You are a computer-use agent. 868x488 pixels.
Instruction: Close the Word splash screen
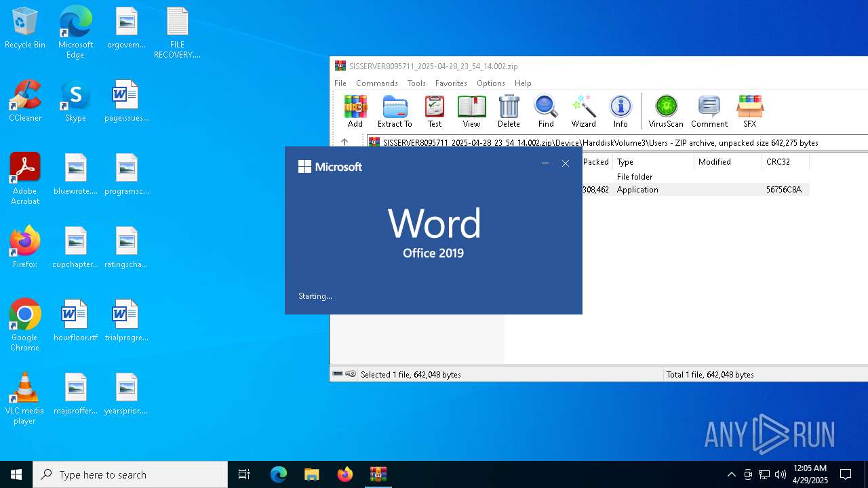pyautogui.click(x=566, y=163)
